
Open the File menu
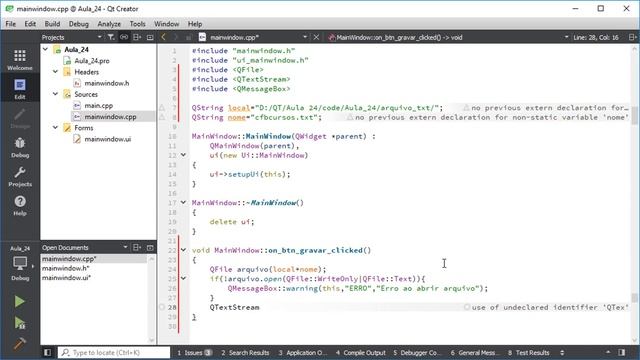11,24
